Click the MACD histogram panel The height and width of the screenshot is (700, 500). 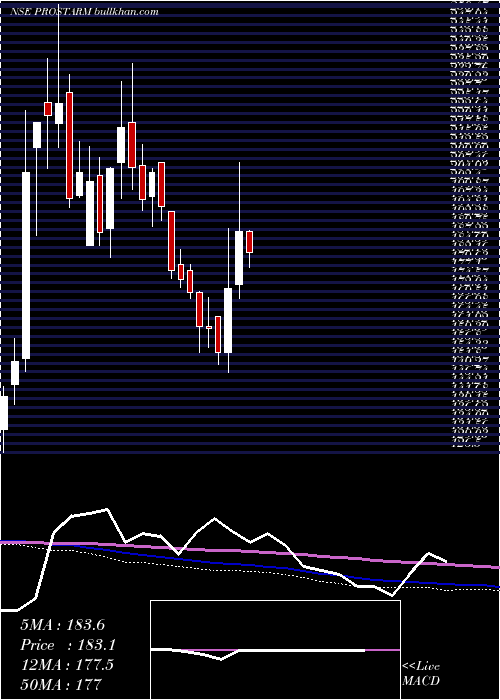pos(275,650)
